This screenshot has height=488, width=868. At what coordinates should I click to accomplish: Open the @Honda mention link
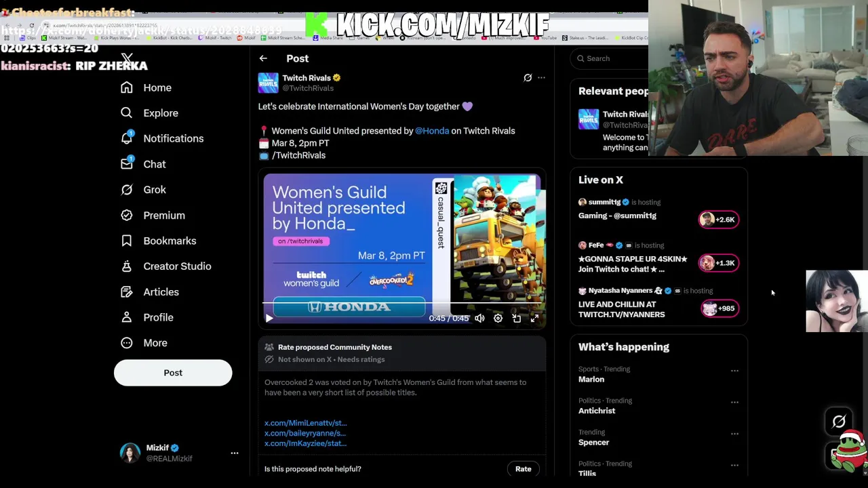[x=432, y=131]
